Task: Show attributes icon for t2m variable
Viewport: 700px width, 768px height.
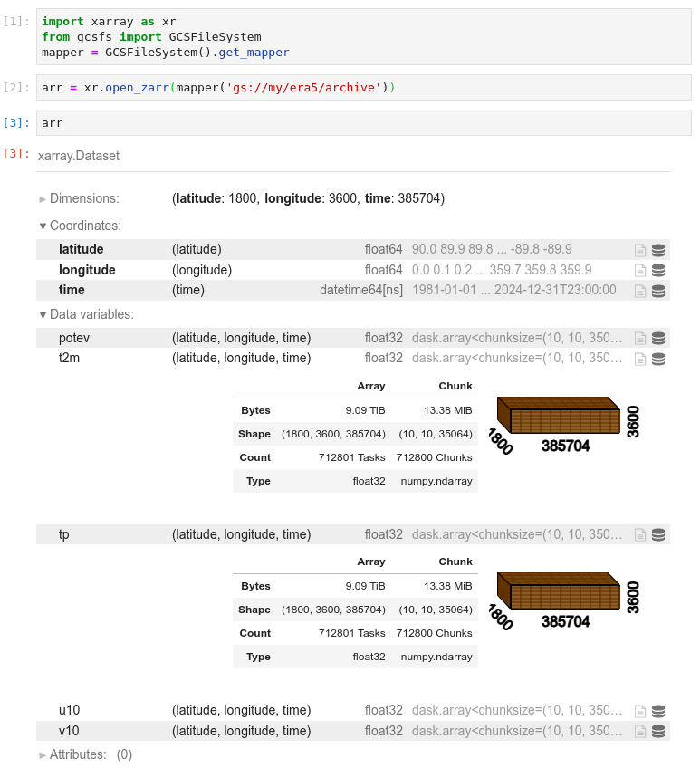Action: [639, 359]
